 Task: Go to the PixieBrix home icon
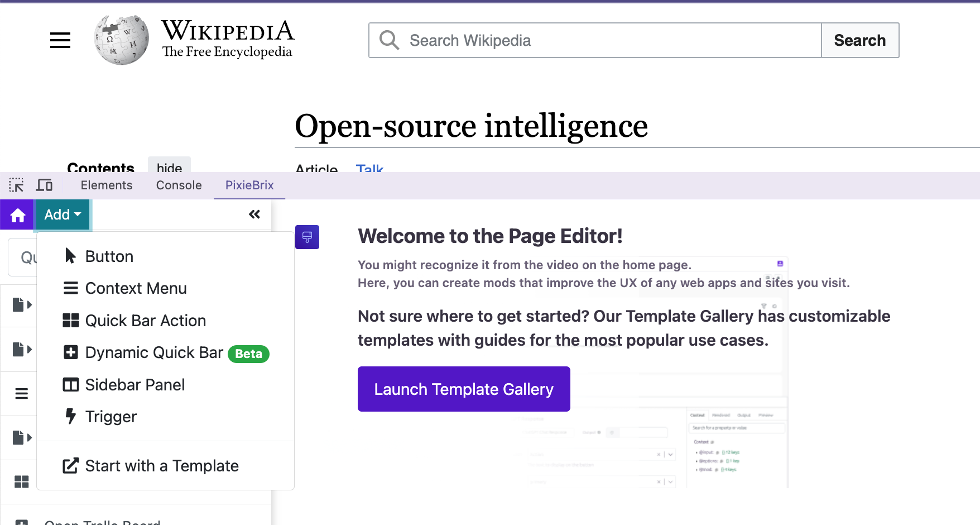click(x=17, y=215)
